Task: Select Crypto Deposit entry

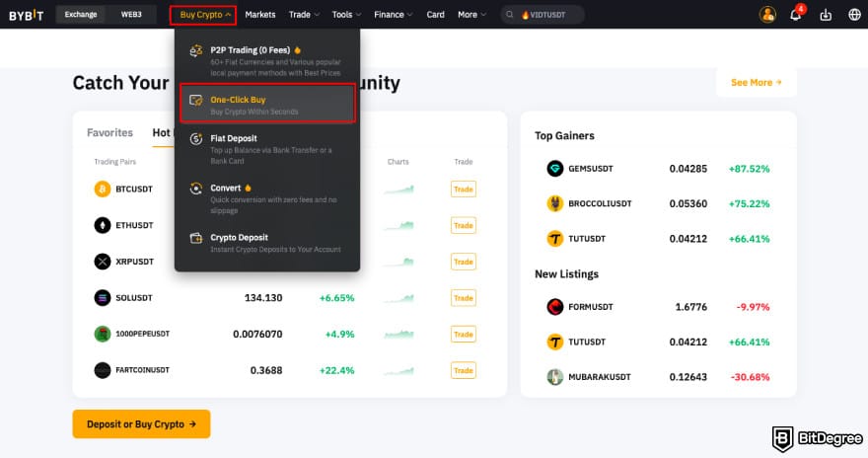Action: 267,243
